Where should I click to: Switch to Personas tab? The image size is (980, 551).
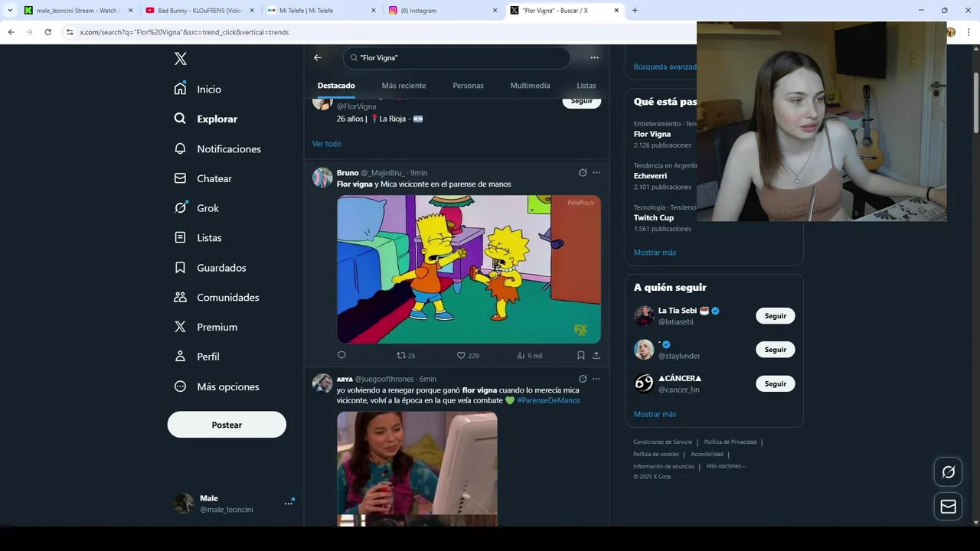click(x=468, y=86)
